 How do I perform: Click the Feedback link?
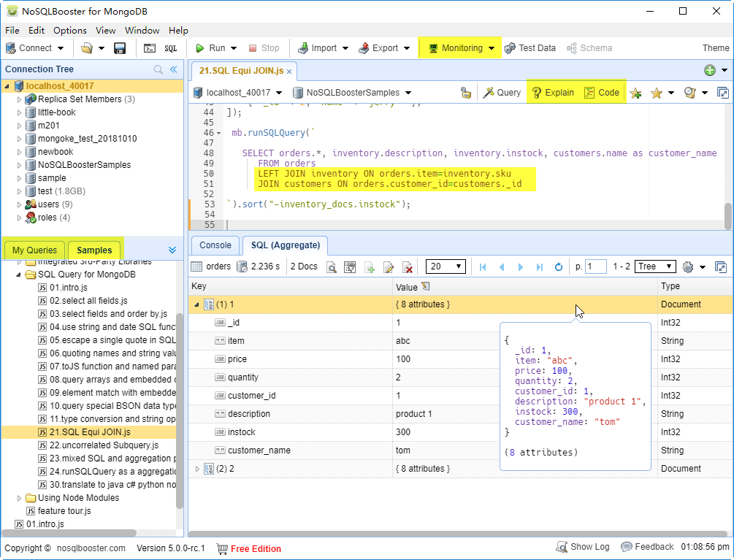pos(647,547)
